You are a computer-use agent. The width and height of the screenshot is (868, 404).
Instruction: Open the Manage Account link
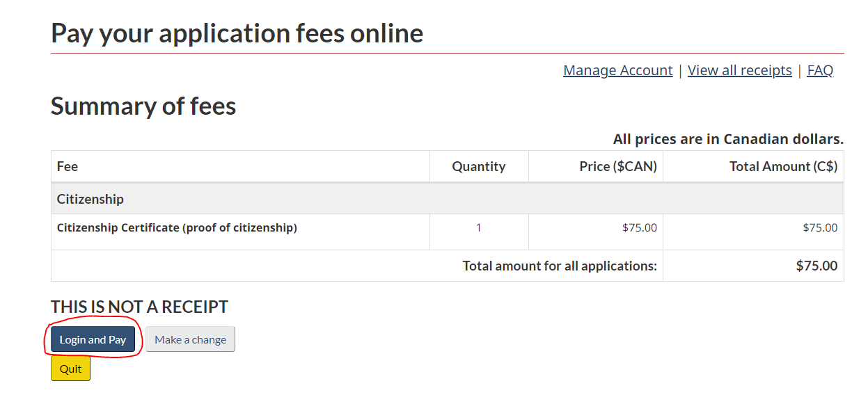(617, 70)
